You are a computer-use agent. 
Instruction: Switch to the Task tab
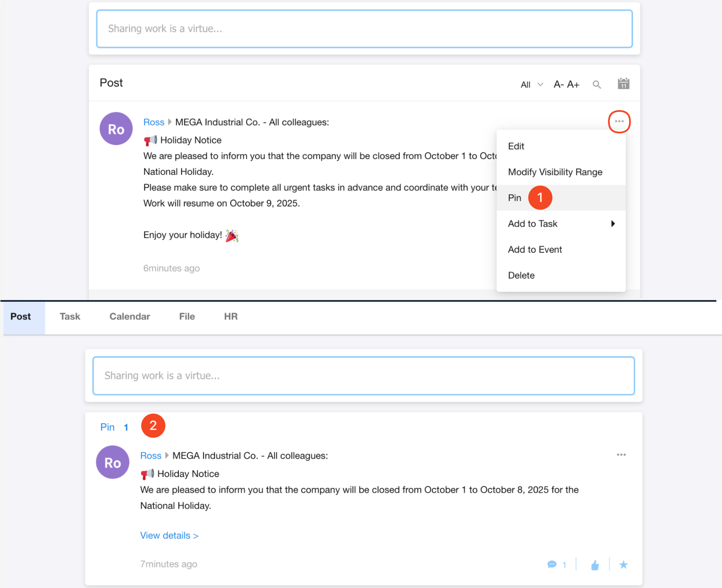pos(70,316)
